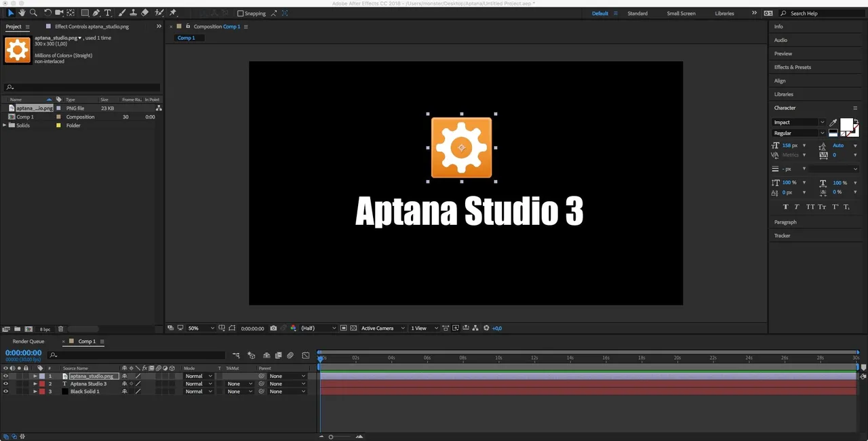Screen dimensions: 868x441
Task: Open the 50% magnification dropdown
Action: pos(201,328)
